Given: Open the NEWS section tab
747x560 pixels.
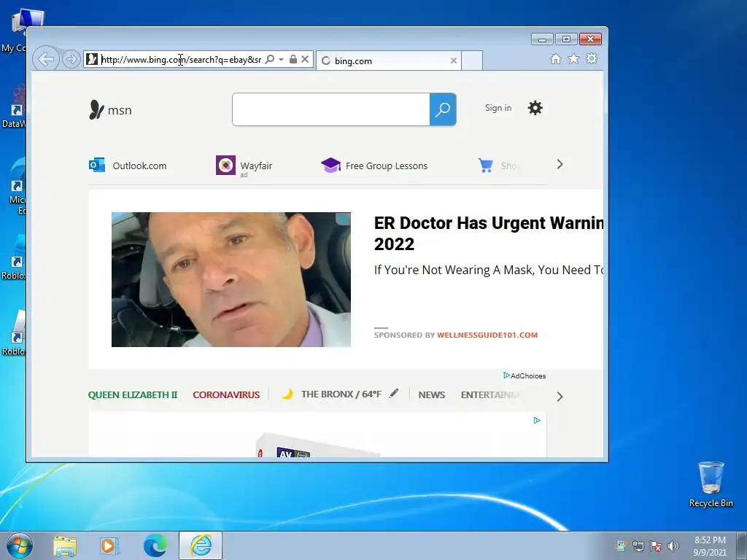Looking at the screenshot, I should tap(432, 394).
